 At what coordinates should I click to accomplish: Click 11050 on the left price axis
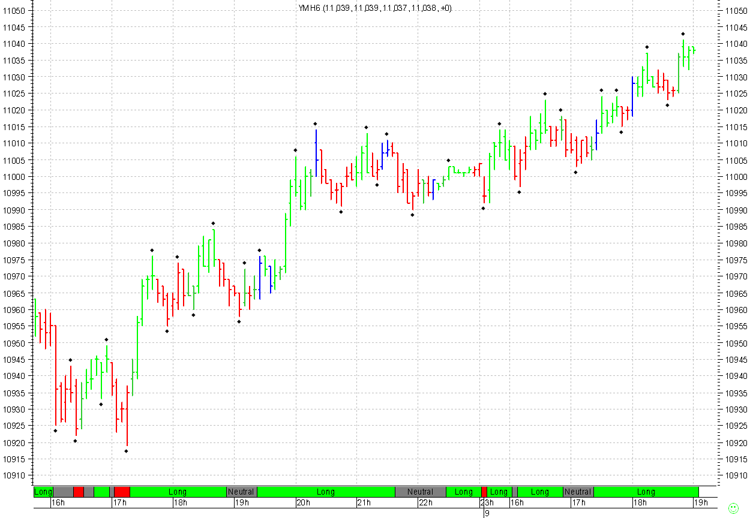pyautogui.click(x=14, y=11)
